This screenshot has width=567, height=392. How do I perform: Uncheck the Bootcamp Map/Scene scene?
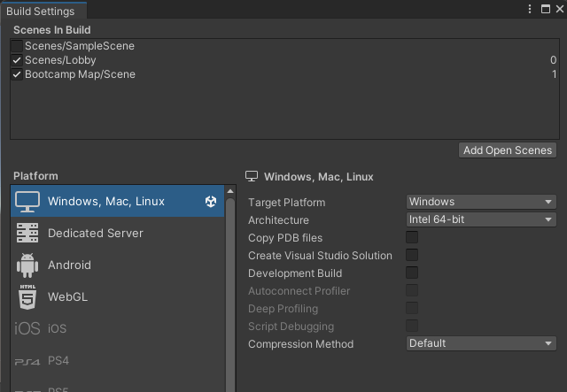click(x=17, y=74)
